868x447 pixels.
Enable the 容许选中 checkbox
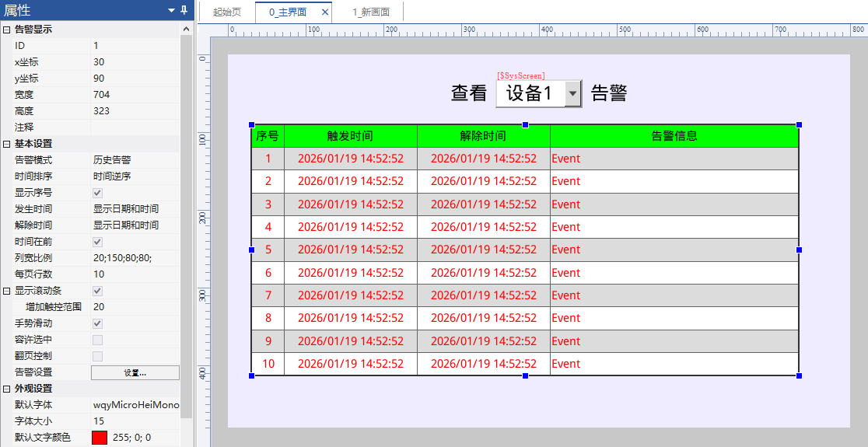click(x=97, y=340)
